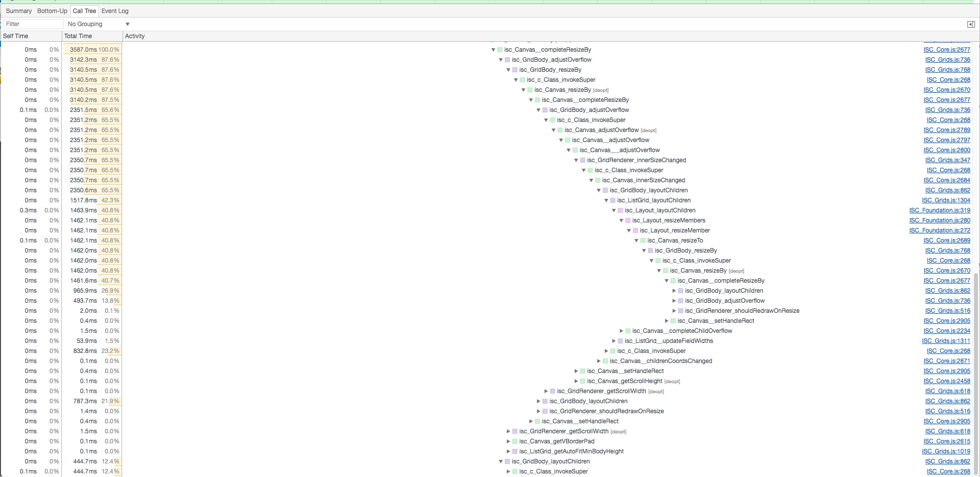
Task: Click the color icon beside isc_Layout_resizeMembers
Action: coord(628,220)
